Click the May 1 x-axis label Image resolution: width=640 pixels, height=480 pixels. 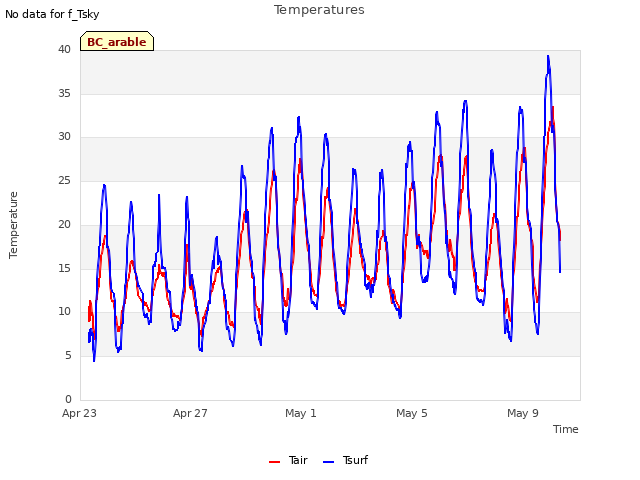(x=301, y=413)
